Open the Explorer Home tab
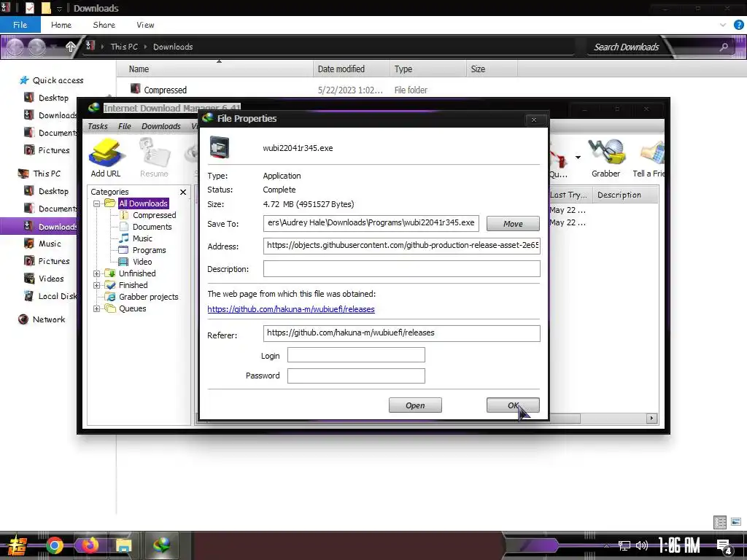 point(61,25)
